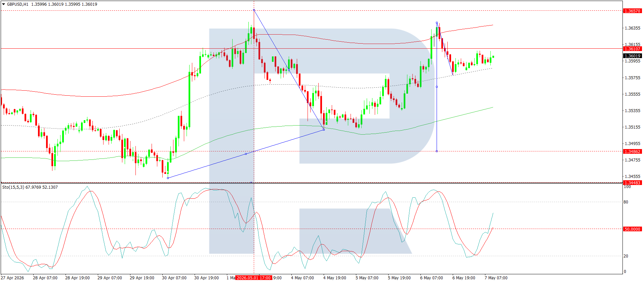Viewport: 644px width, 282px height.
Task: Select the 1.36107 red level label
Action: (x=632, y=49)
